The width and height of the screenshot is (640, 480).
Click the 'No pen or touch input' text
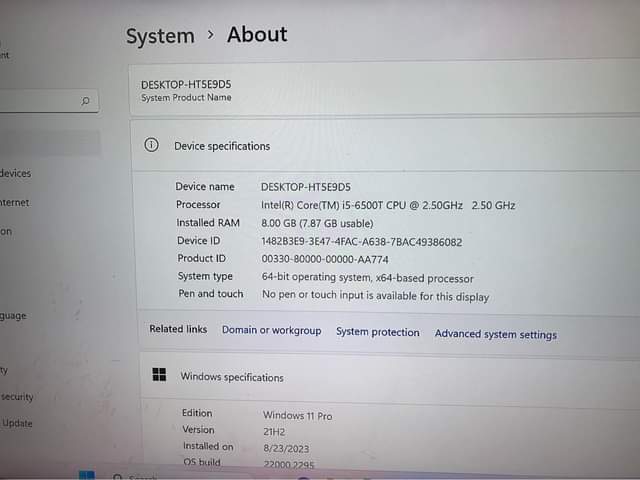pos(376,296)
